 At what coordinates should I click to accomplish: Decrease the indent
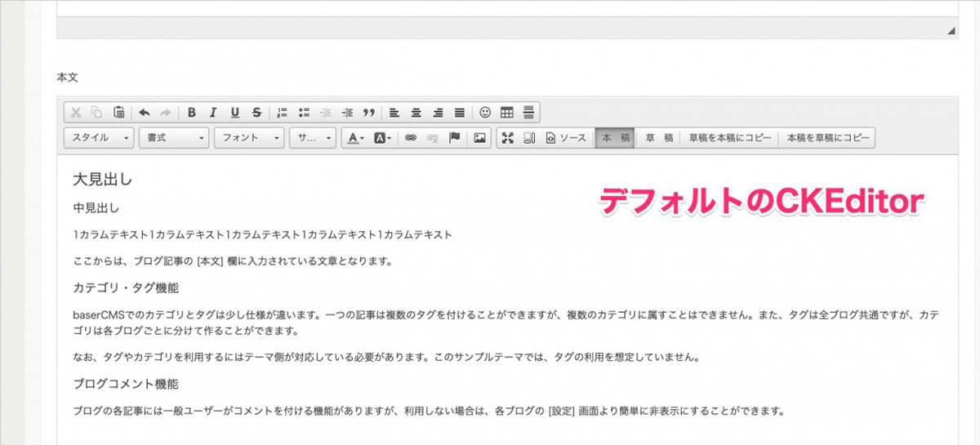coord(326,113)
